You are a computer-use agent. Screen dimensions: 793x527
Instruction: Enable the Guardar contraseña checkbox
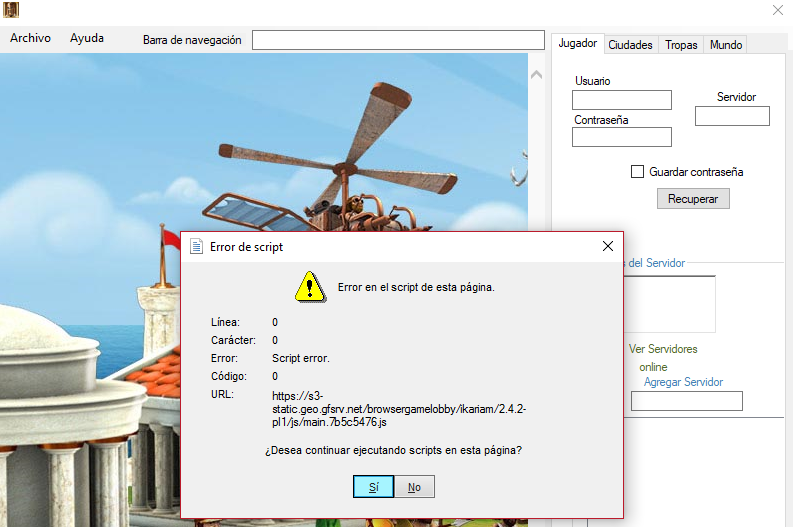(x=637, y=172)
